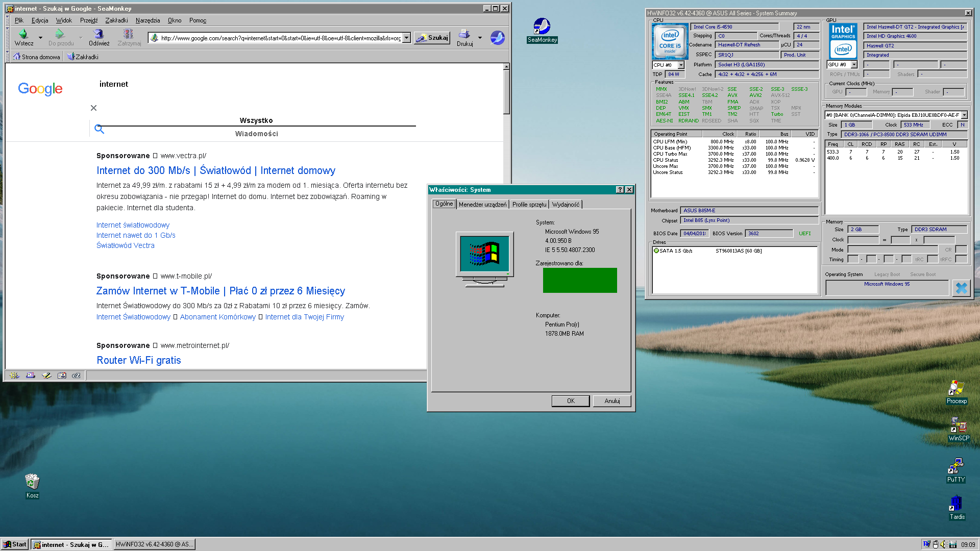Expand the memory module BANK 0 dropdown
This screenshot has width=980, height=551.
click(964, 115)
